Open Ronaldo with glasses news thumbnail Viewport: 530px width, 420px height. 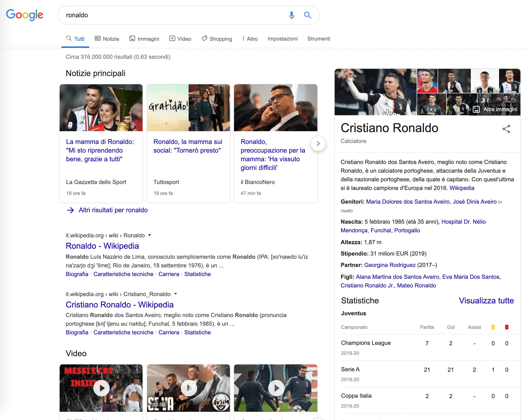(x=275, y=108)
